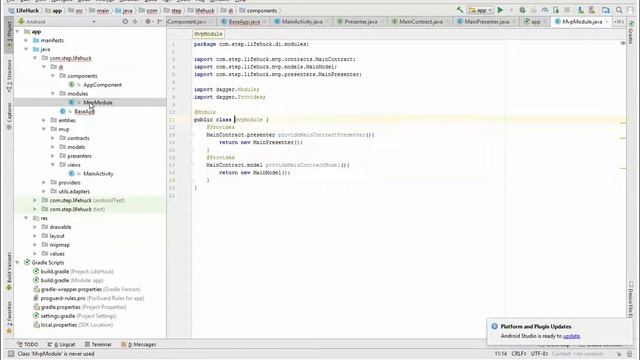Open local.properties file

pos(73,325)
